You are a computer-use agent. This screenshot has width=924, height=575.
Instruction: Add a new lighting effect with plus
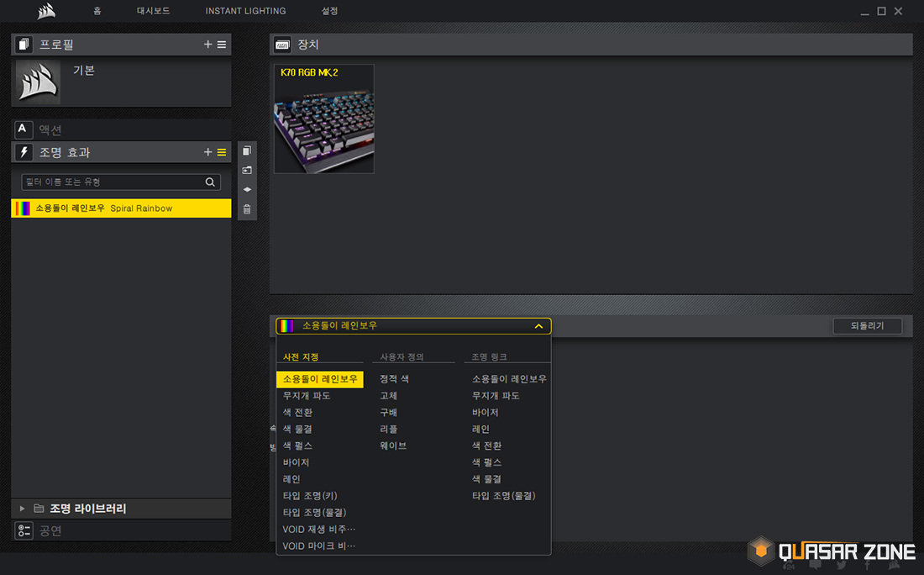point(207,152)
